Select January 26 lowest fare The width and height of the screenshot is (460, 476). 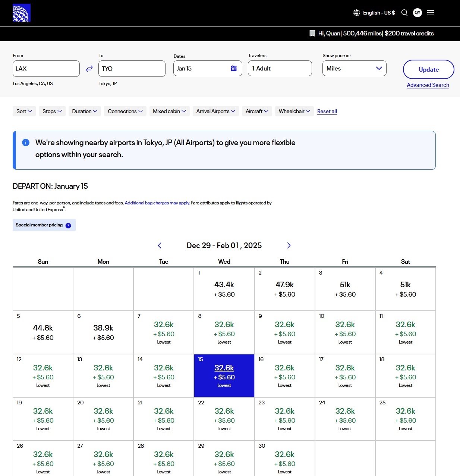(43, 458)
